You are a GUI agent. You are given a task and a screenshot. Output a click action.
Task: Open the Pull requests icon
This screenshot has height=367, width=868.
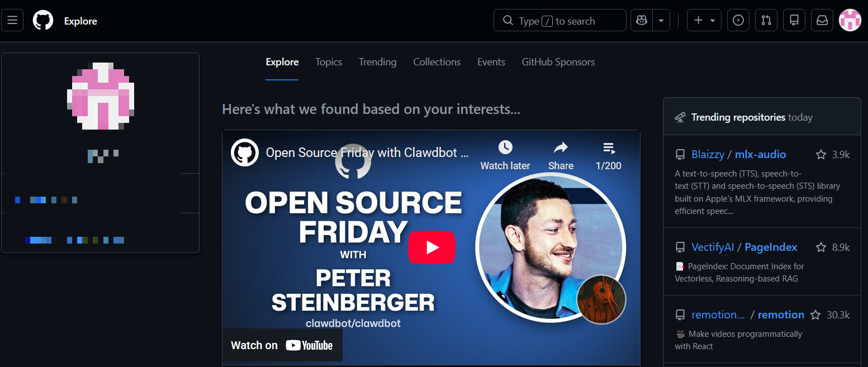[766, 21]
